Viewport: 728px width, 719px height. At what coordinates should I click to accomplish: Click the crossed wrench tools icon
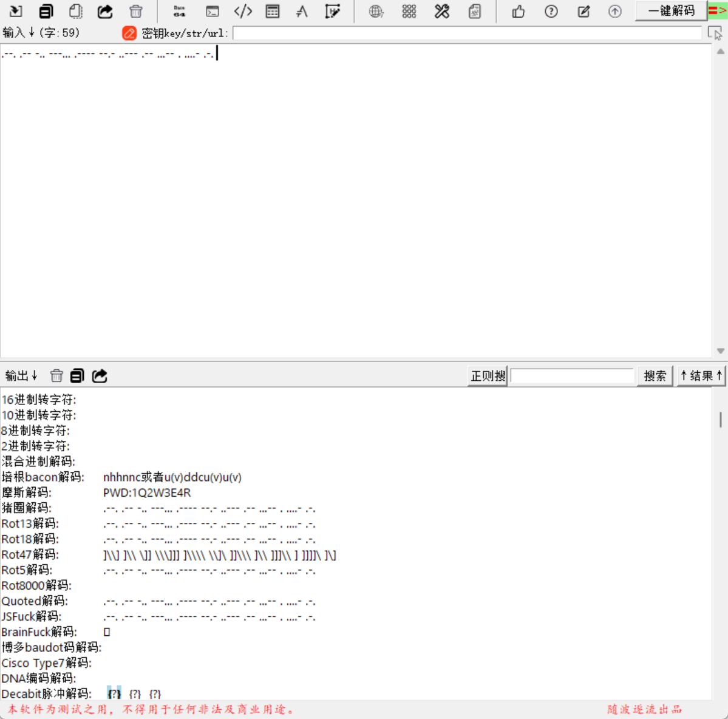pos(441,11)
